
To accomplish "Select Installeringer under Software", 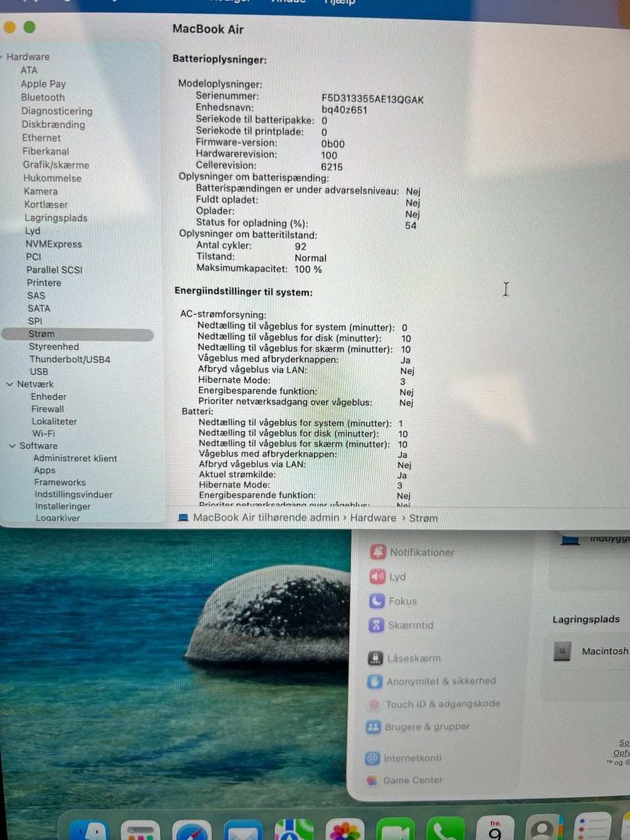I will tap(63, 506).
